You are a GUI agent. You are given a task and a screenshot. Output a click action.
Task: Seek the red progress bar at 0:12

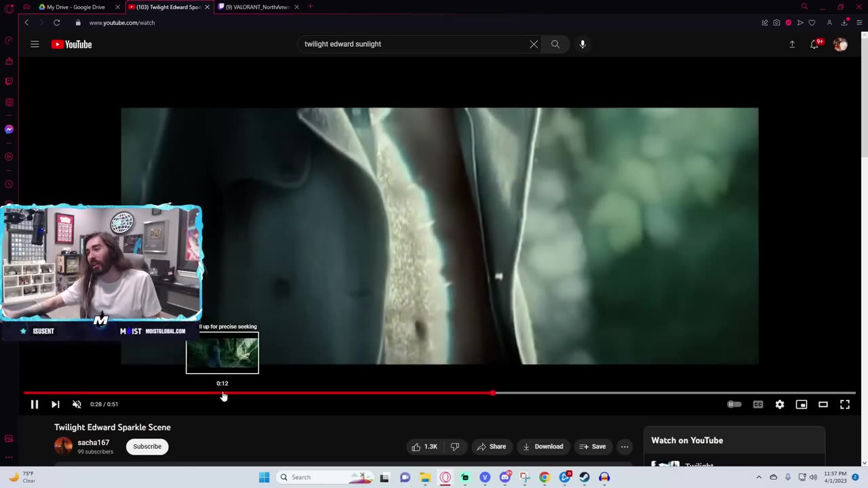coord(222,393)
